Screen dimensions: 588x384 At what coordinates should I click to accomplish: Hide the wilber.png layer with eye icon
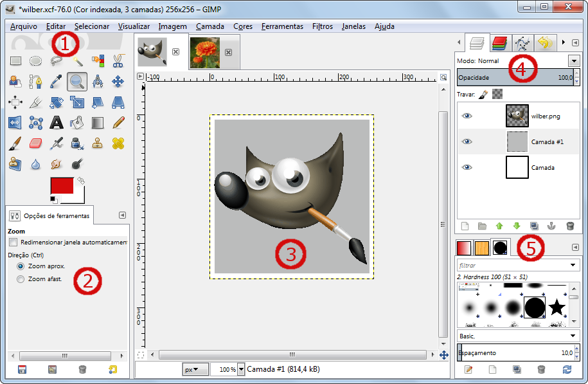point(467,116)
